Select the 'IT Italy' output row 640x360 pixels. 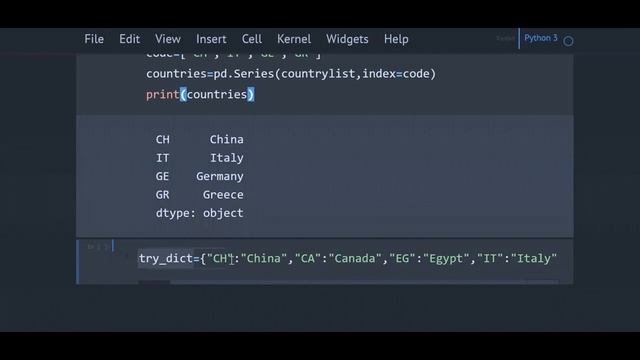200,158
